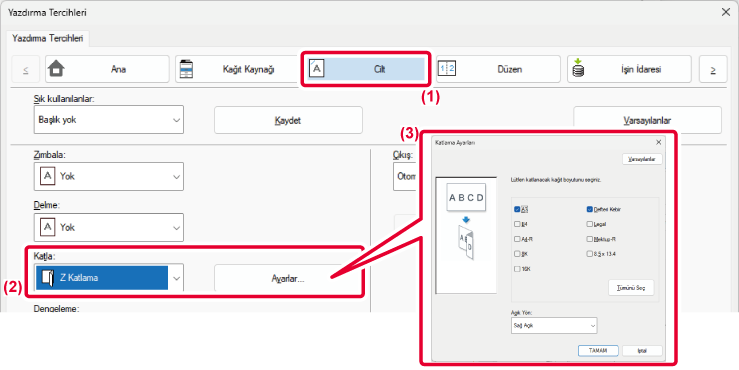739x370 pixels.
Task: Check the Mektup-R checkbox
Action: (589, 239)
